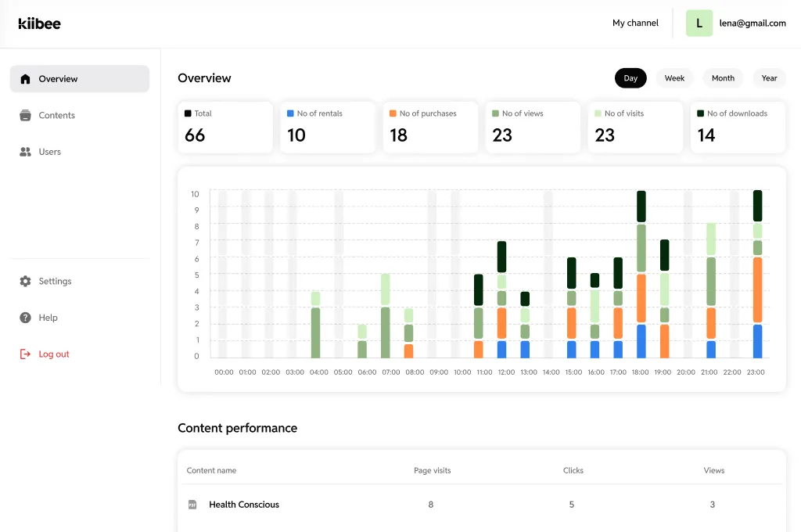The width and height of the screenshot is (801, 532).
Task: Click the No of downloads card
Action: pyautogui.click(x=738, y=128)
